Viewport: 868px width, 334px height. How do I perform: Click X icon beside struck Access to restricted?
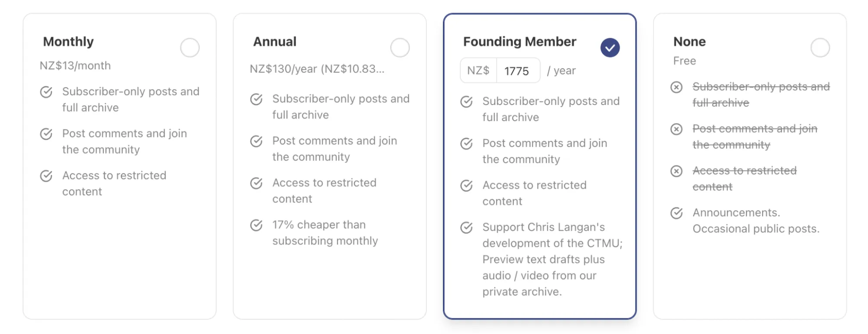pyautogui.click(x=677, y=171)
